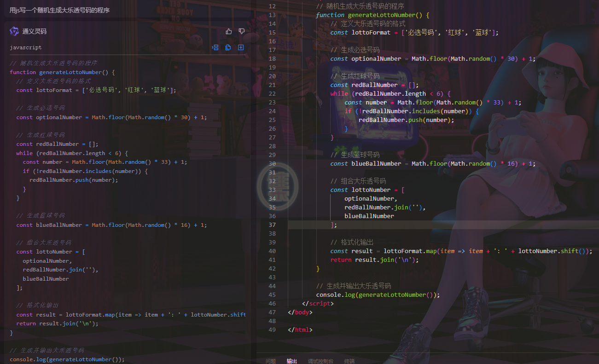
Task: Click the closing html tag on line 49
Action: click(300, 329)
